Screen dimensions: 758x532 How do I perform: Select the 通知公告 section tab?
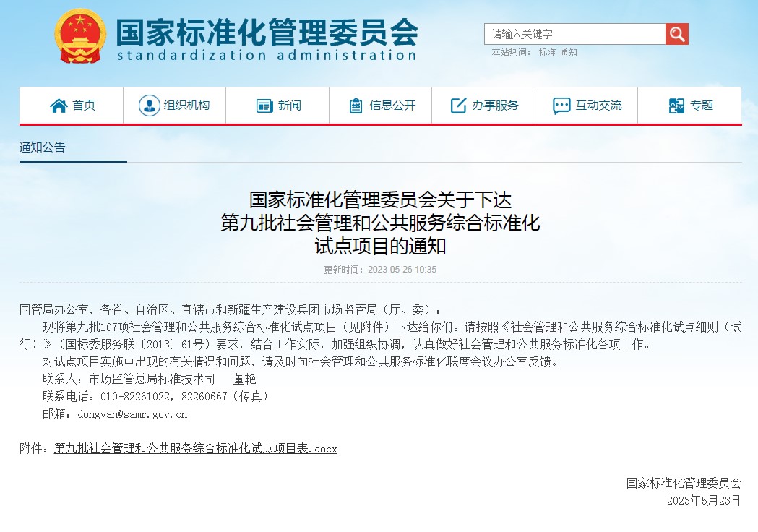point(42,147)
